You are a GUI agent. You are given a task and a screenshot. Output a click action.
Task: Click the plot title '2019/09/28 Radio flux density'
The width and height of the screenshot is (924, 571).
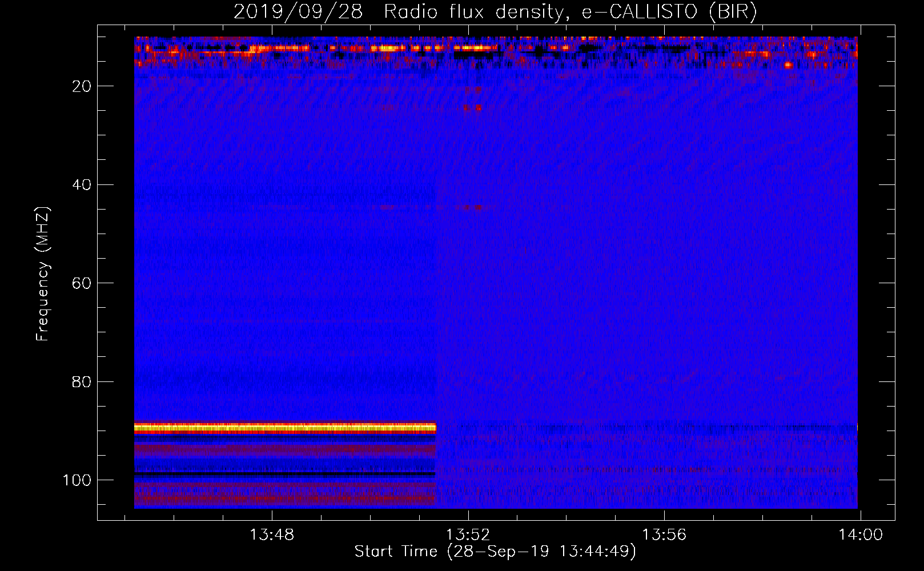pyautogui.click(x=495, y=11)
